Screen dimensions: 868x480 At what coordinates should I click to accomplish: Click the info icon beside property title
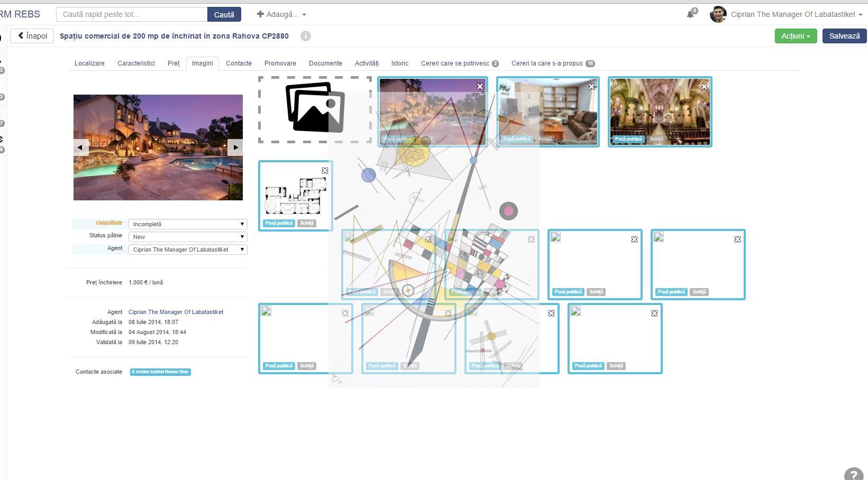pos(306,36)
